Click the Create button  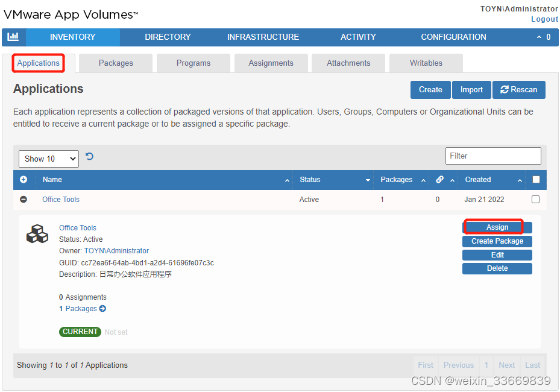click(x=430, y=90)
